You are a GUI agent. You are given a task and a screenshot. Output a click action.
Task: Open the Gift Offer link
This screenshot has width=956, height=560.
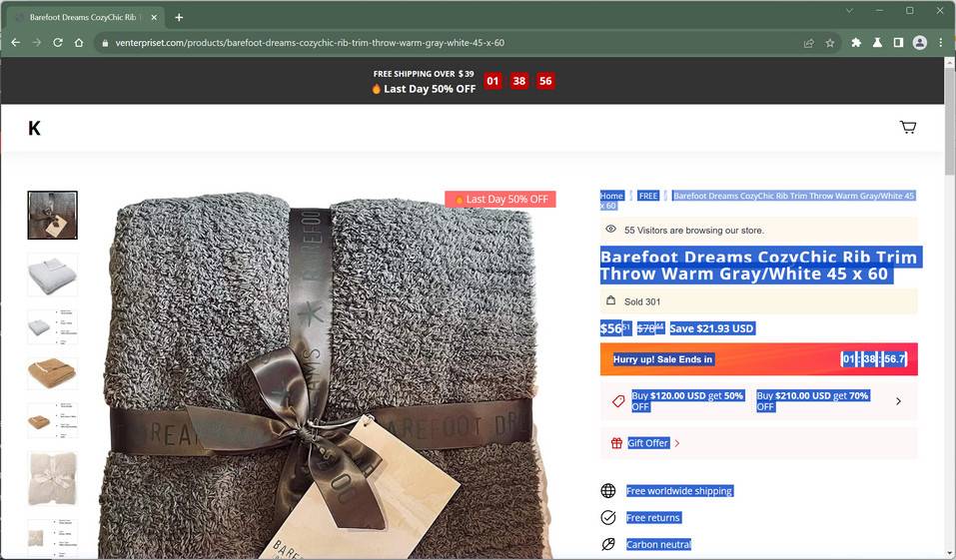pos(648,443)
